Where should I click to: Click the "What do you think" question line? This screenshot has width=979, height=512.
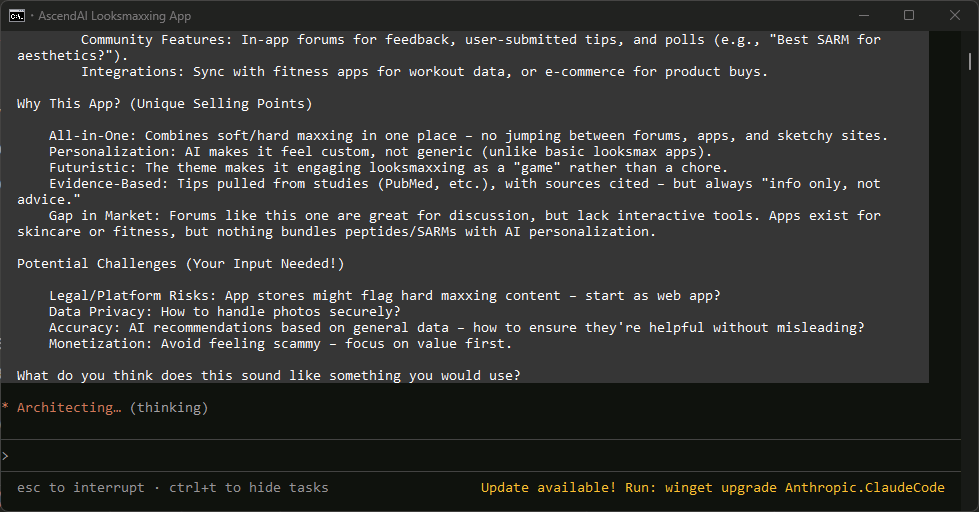point(269,376)
